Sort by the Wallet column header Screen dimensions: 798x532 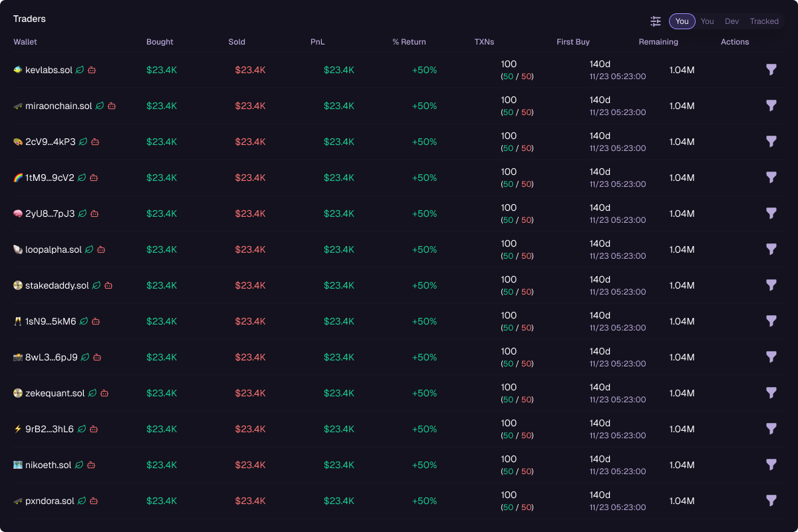25,42
